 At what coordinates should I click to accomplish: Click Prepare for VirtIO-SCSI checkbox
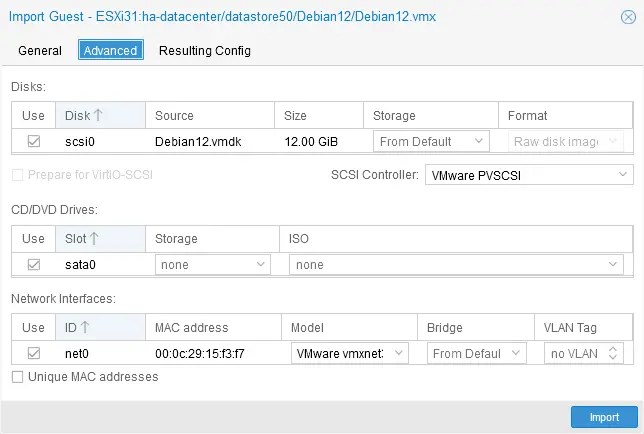pyautogui.click(x=17, y=175)
